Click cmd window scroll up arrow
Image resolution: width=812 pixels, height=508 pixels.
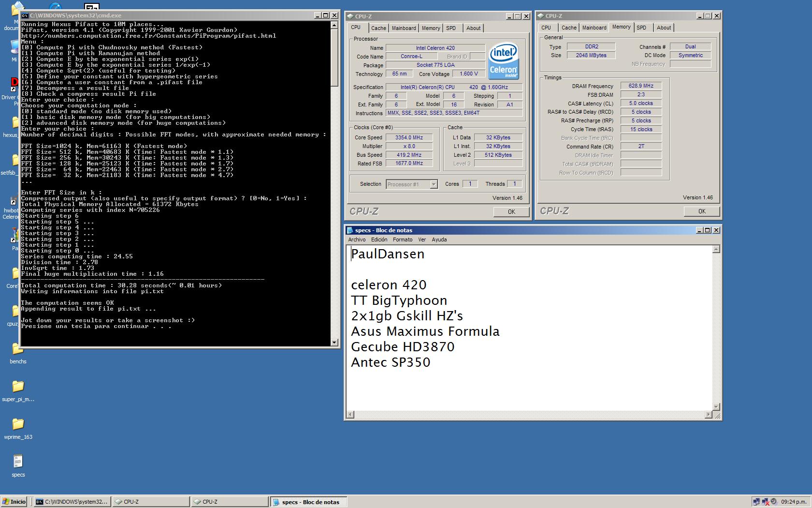pos(334,25)
